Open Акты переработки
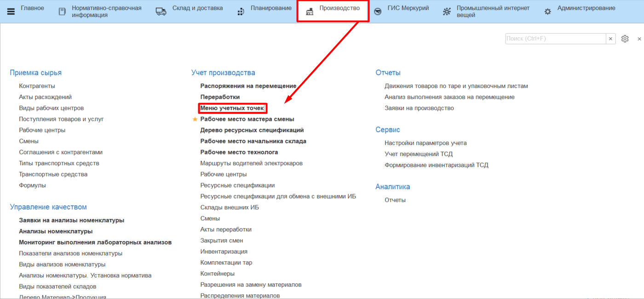This screenshot has width=644, height=299. coord(226,230)
